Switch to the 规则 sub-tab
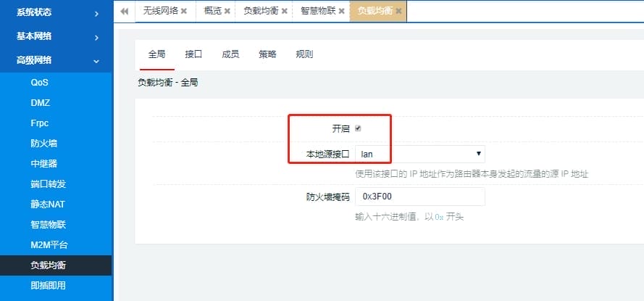The width and height of the screenshot is (644, 301). [304, 54]
